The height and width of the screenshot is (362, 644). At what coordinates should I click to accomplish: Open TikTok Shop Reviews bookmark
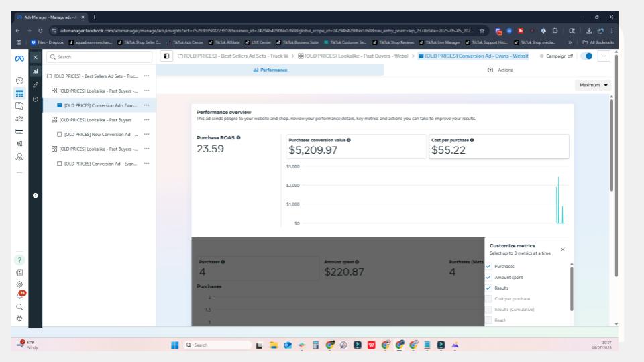pyautogui.click(x=394, y=42)
